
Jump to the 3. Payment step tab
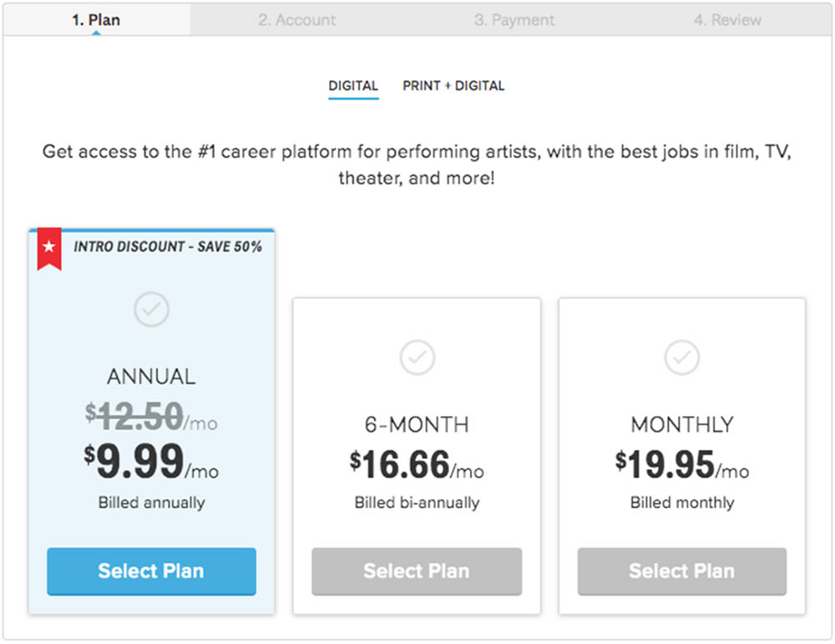[514, 20]
